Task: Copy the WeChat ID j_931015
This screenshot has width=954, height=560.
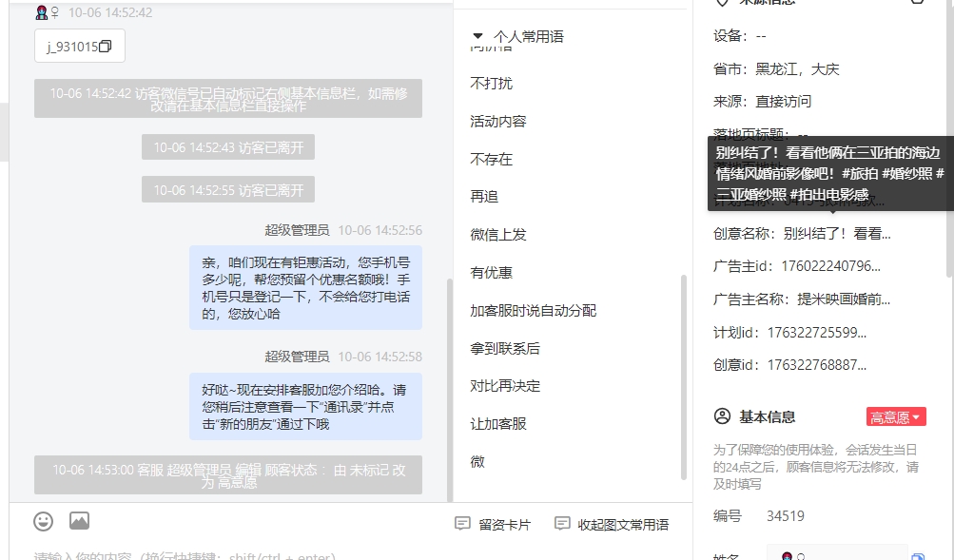Action: (x=106, y=47)
